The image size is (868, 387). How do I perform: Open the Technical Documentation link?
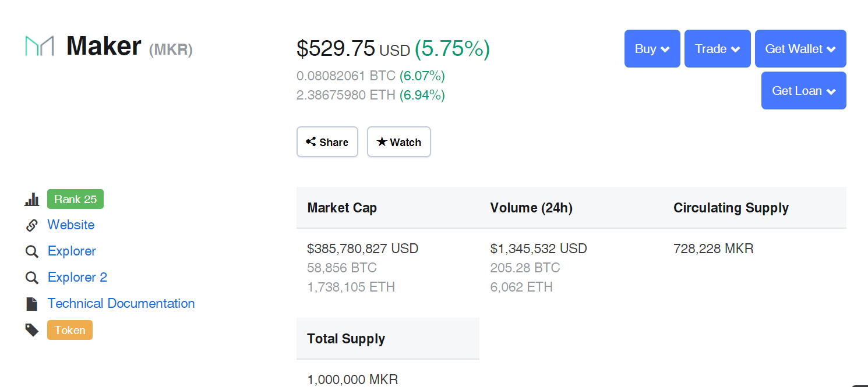pyautogui.click(x=121, y=304)
